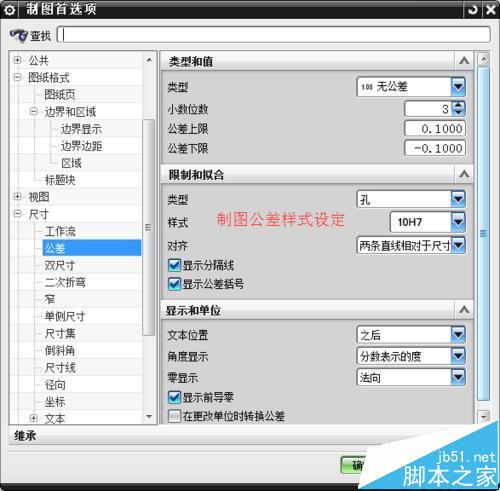This screenshot has height=491, width=500.
Task: Check 在更改单位时转换公差 checkbox
Action: [174, 416]
